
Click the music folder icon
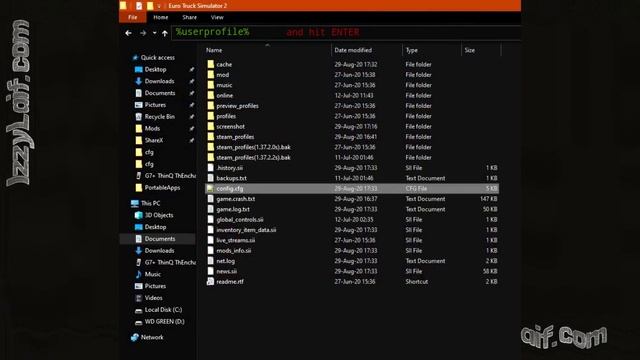pyautogui.click(x=211, y=85)
